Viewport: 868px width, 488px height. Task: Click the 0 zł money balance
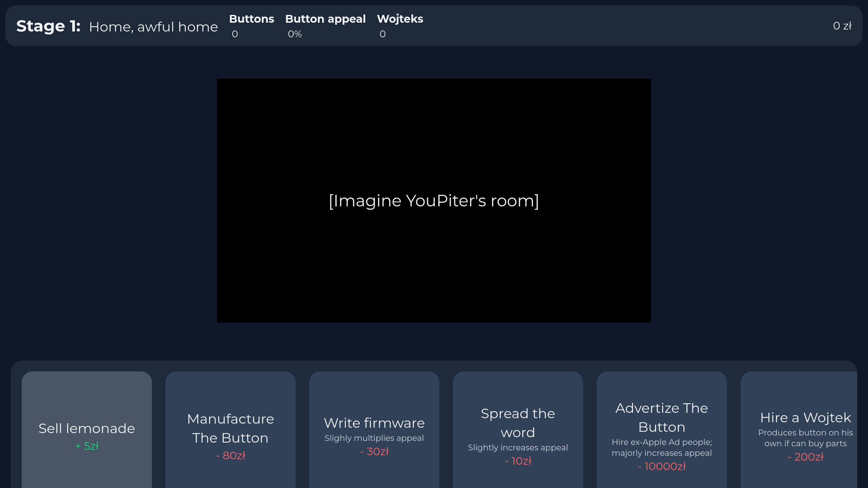pos(842,26)
